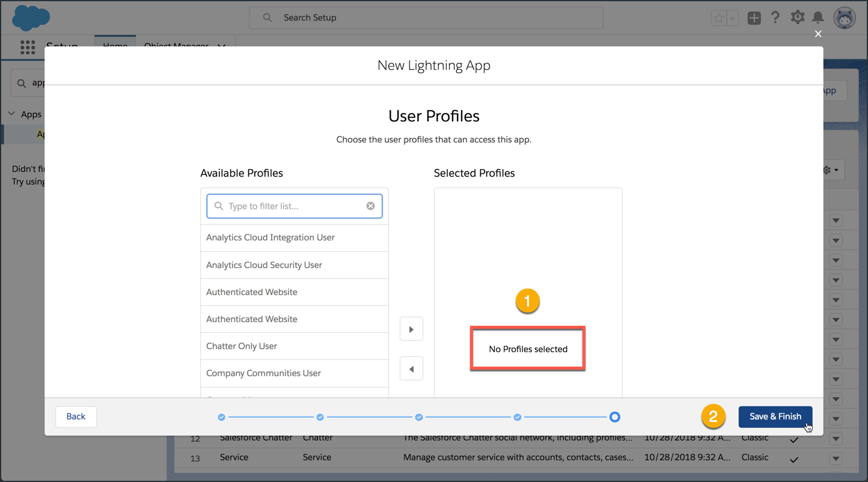
Task: Click the current final progress step
Action: (614, 417)
